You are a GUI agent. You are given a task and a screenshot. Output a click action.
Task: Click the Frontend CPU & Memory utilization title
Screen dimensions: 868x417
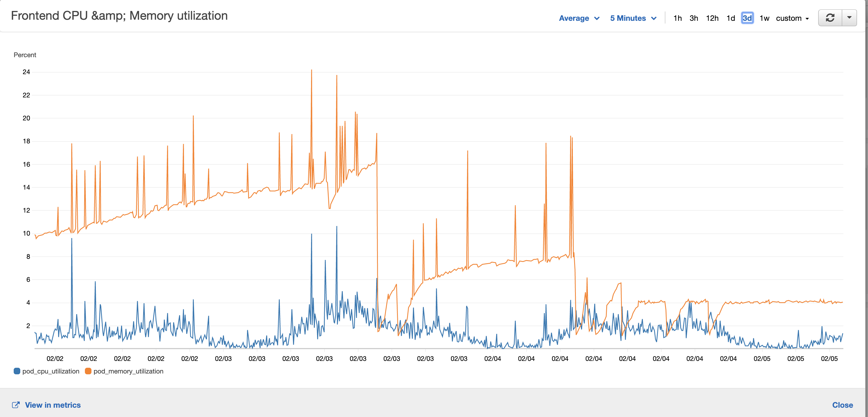(x=119, y=16)
